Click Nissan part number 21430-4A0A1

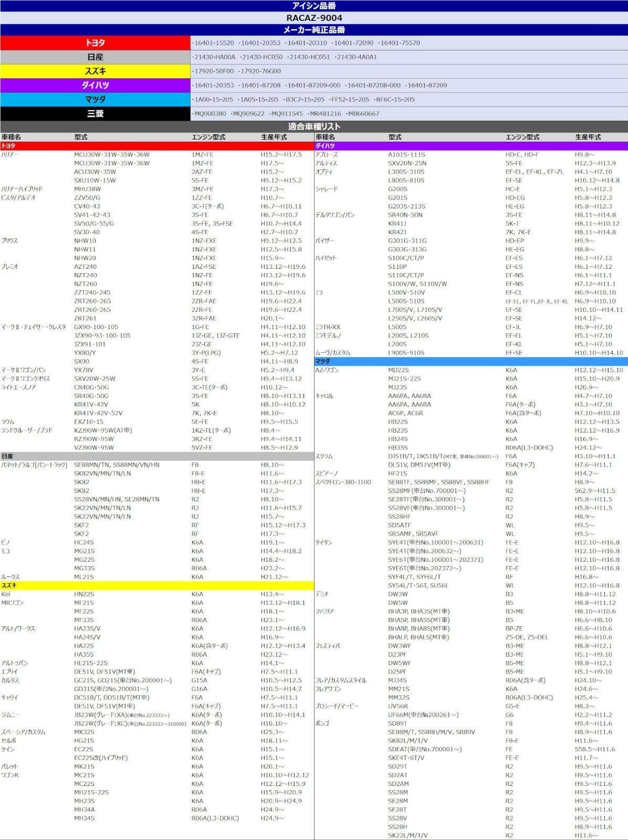click(x=357, y=57)
